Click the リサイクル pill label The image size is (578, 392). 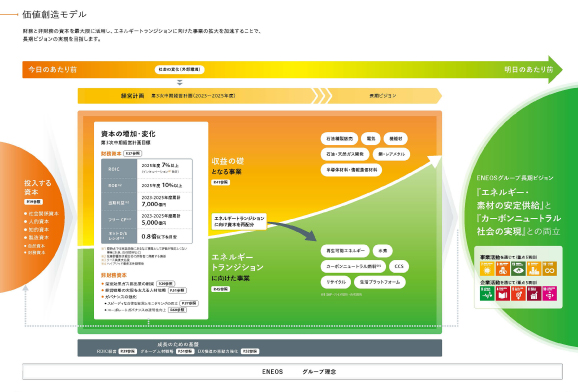[336, 282]
